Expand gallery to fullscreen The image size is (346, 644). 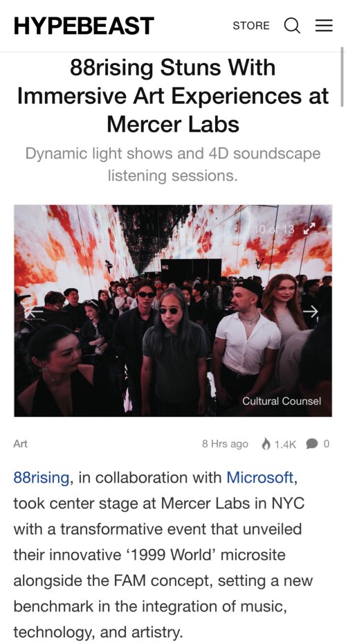(x=309, y=229)
